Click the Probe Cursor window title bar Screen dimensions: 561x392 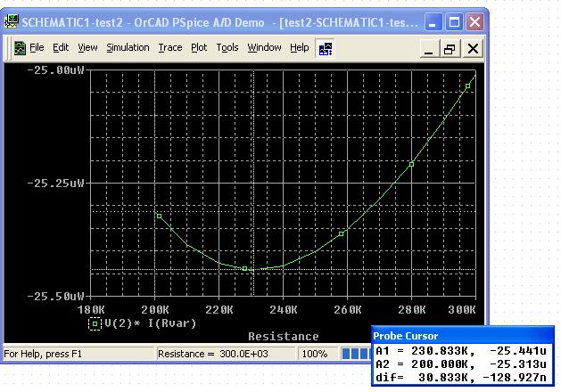[463, 336]
